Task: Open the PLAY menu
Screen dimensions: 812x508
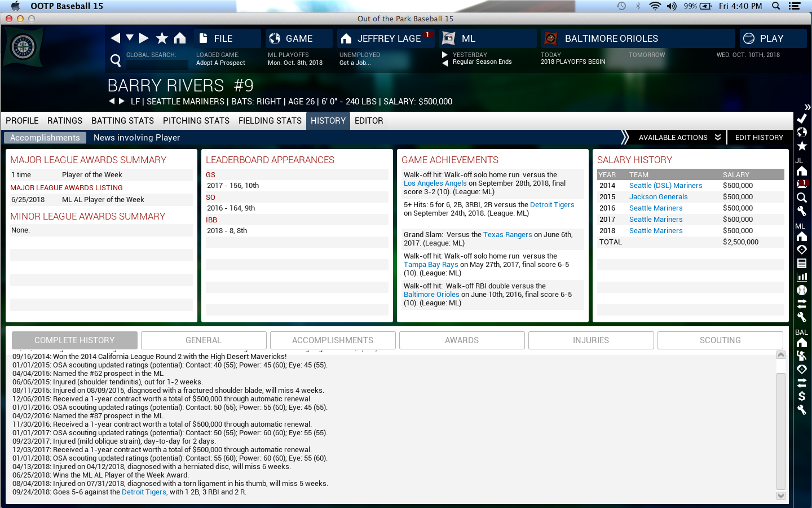Action: click(773, 38)
